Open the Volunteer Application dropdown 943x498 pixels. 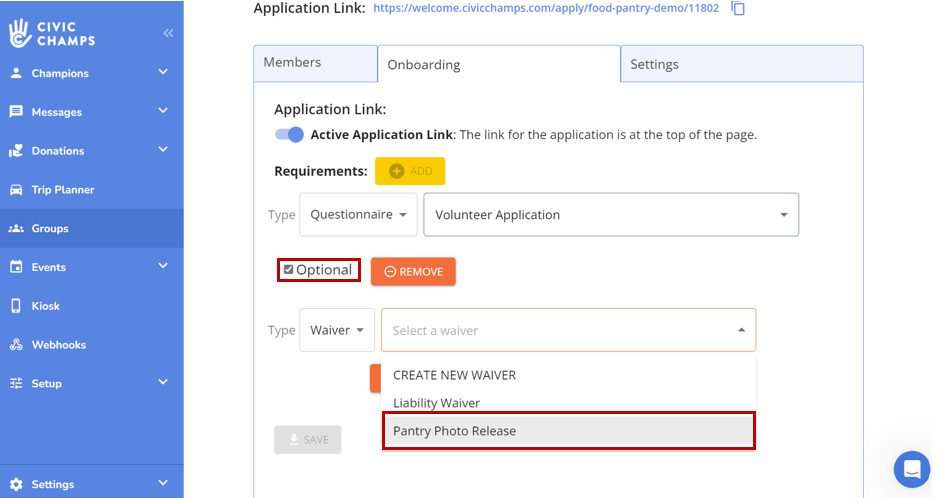click(x=610, y=215)
